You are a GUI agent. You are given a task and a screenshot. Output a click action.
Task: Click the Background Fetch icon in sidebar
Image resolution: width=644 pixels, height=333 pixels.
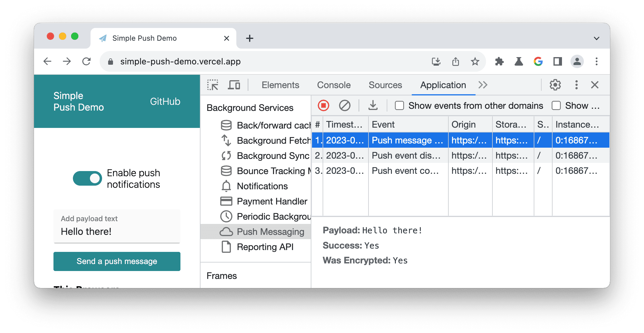pyautogui.click(x=226, y=141)
